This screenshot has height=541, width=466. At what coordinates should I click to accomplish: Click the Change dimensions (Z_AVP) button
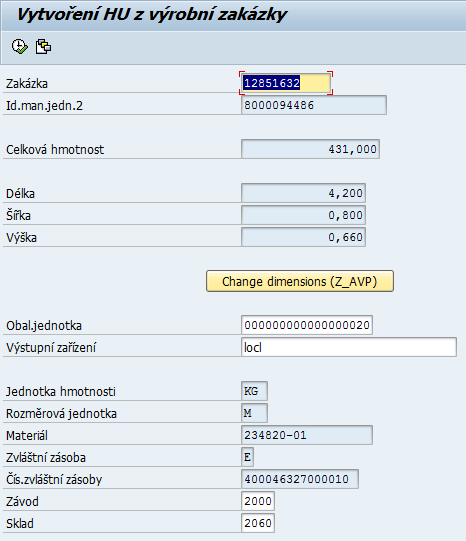[x=300, y=281]
